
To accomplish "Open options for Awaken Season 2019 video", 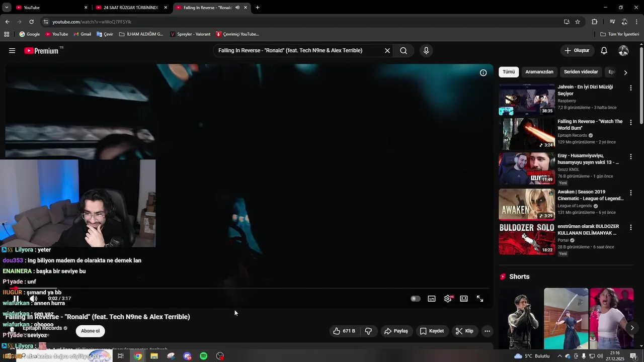I will (x=631, y=193).
